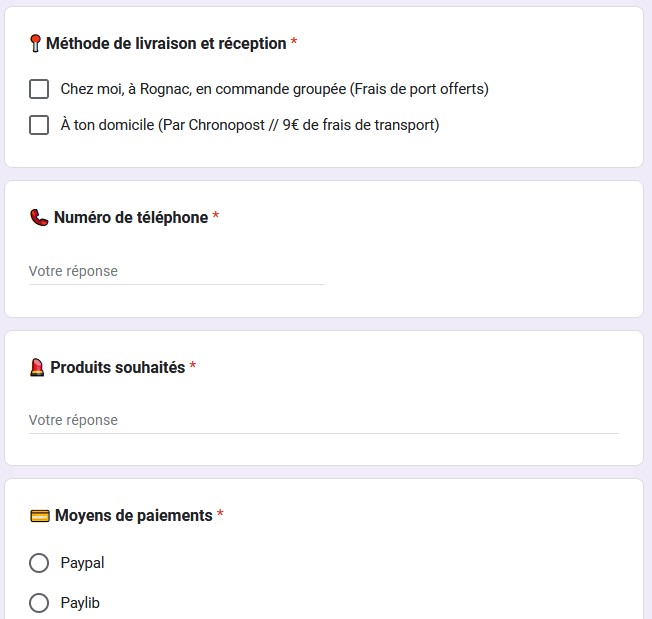The width and height of the screenshot is (652, 619).
Task: Click the credit card emoji icon
Action: point(39,516)
